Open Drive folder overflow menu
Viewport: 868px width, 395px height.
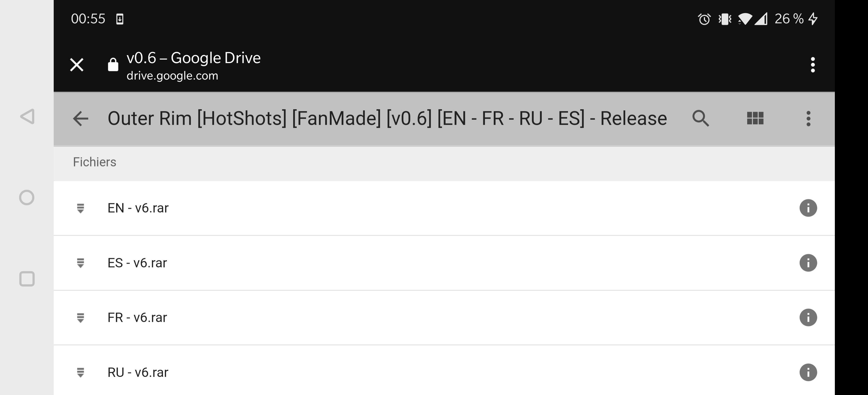coord(808,119)
